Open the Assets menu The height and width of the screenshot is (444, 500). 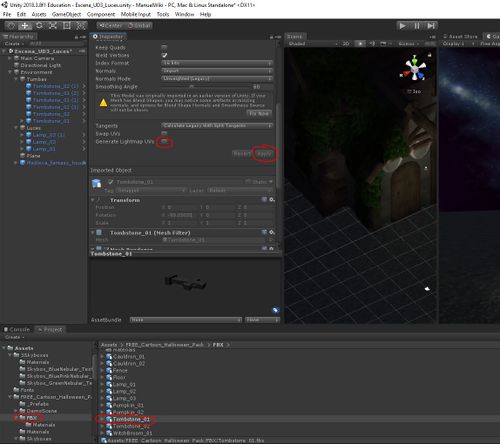pyautogui.click(x=39, y=14)
